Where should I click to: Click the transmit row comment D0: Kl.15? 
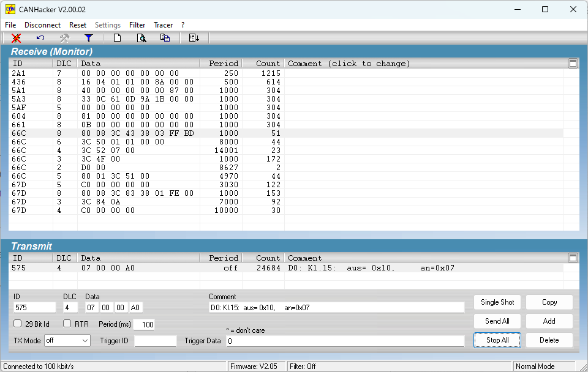coord(371,268)
